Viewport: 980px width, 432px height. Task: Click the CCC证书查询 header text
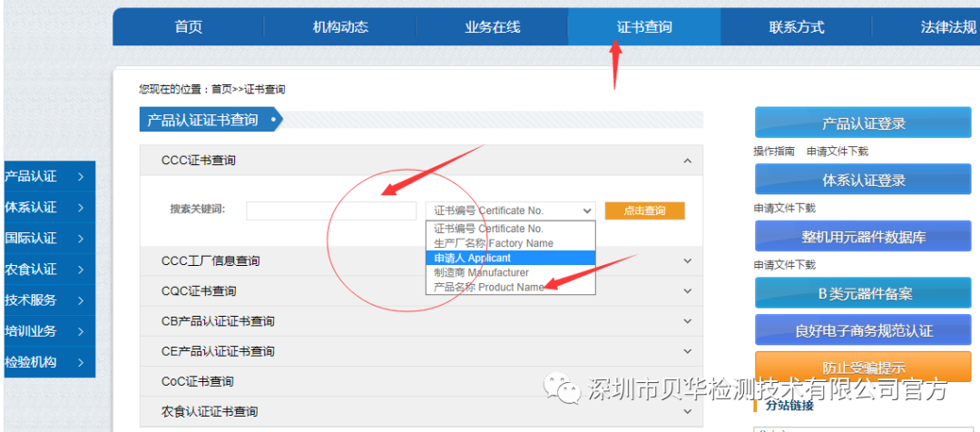click(x=198, y=161)
